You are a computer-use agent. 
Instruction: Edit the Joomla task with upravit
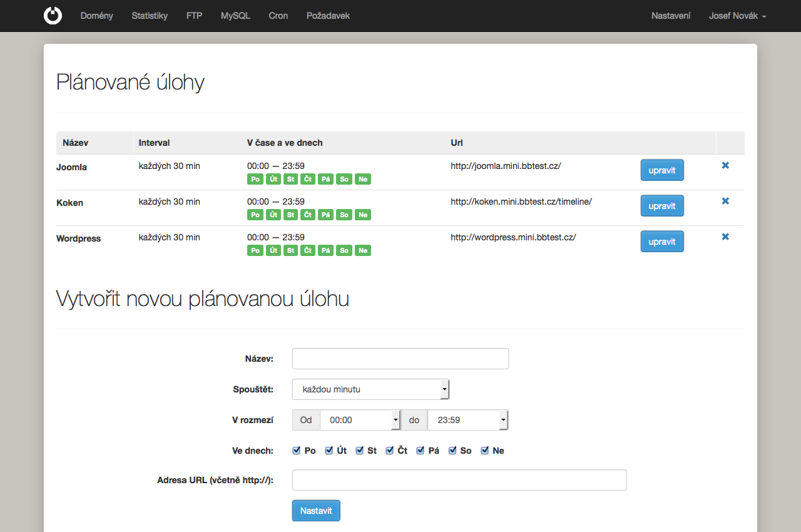[662, 170]
